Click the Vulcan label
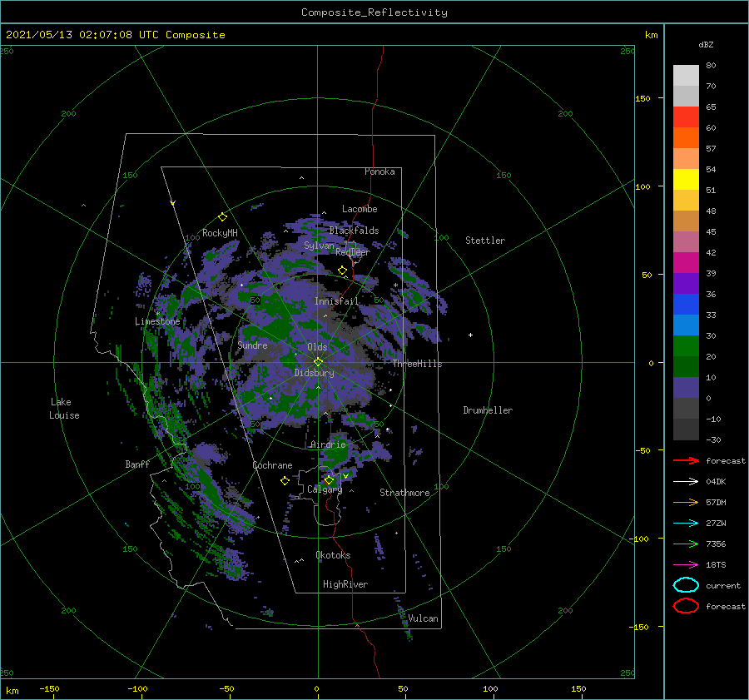 424,618
